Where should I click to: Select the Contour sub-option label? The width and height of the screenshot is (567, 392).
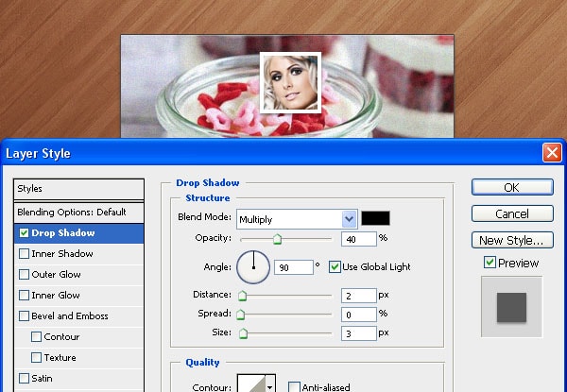[x=61, y=336]
